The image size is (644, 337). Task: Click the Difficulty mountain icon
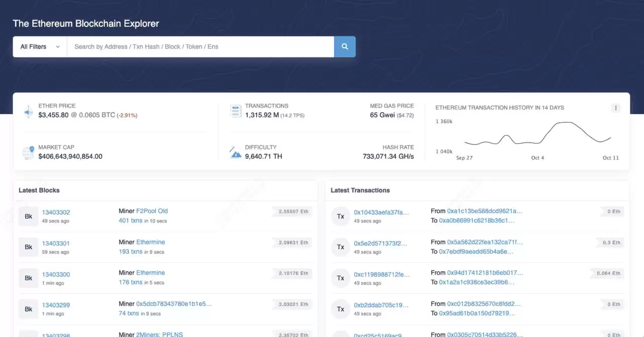235,152
